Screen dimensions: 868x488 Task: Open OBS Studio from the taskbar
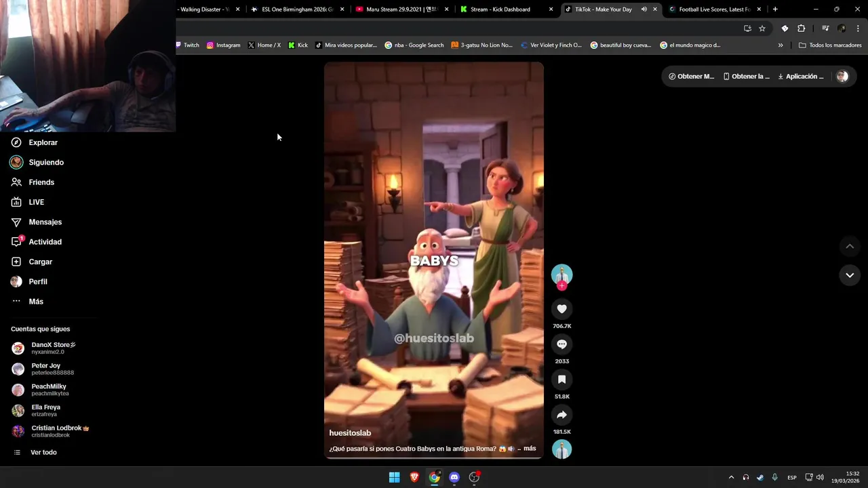point(475,477)
